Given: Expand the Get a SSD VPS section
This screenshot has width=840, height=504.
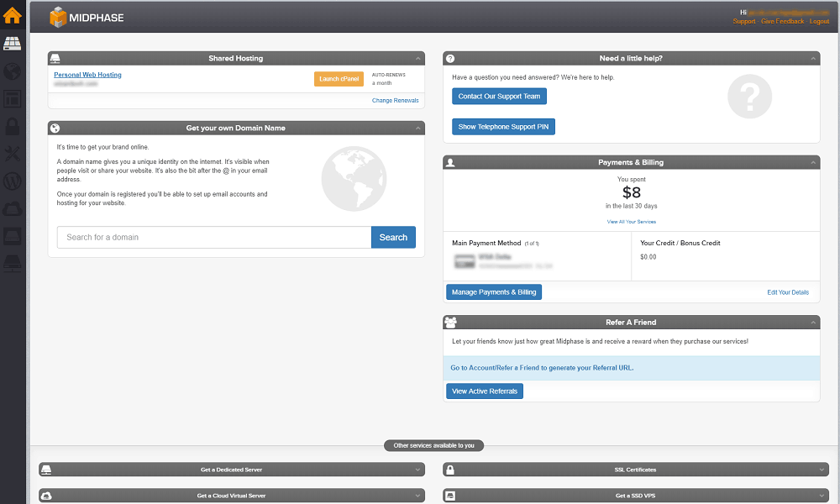Looking at the screenshot, I should pyautogui.click(x=822, y=496).
